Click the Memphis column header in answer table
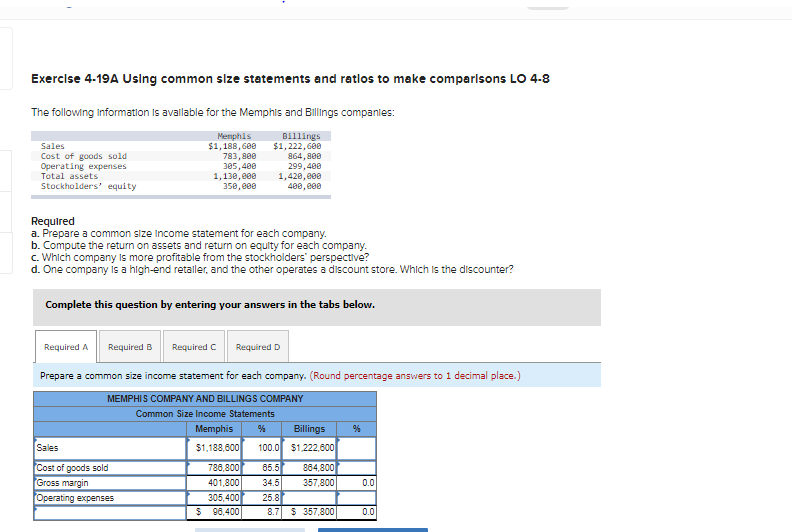 pyautogui.click(x=214, y=429)
